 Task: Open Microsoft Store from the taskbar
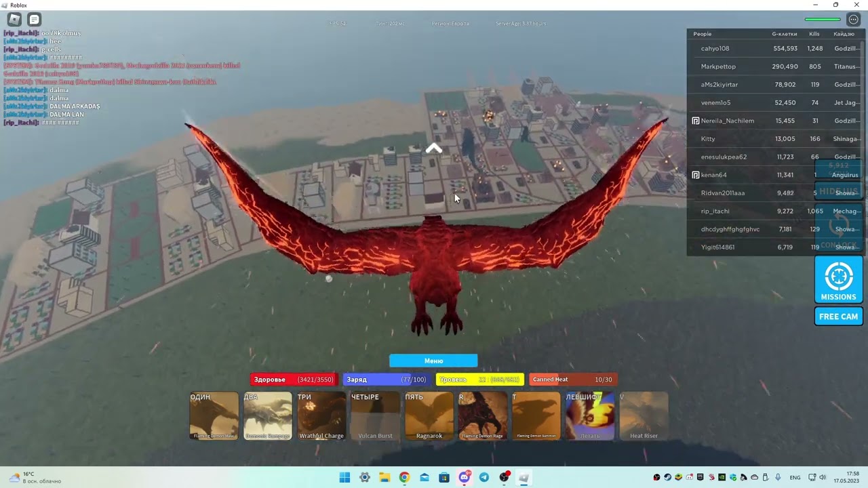[x=444, y=477]
